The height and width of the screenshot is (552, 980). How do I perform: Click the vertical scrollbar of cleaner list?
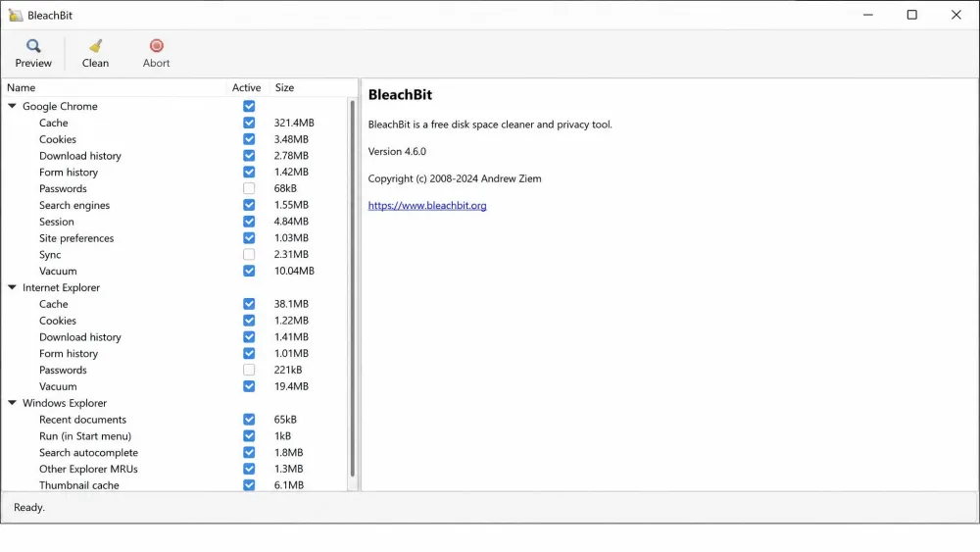(x=353, y=287)
